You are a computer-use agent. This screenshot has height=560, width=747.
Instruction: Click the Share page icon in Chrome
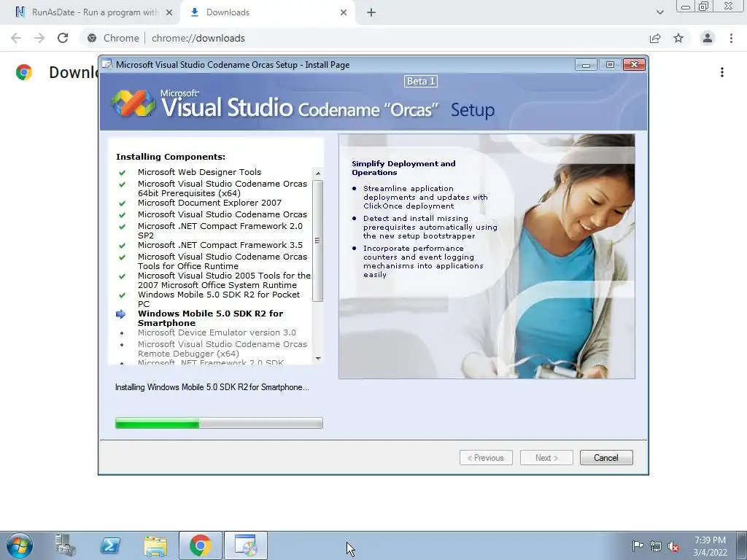tap(655, 38)
